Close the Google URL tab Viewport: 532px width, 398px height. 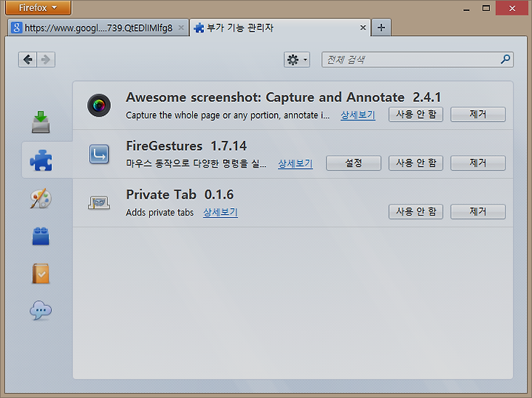[x=181, y=28]
